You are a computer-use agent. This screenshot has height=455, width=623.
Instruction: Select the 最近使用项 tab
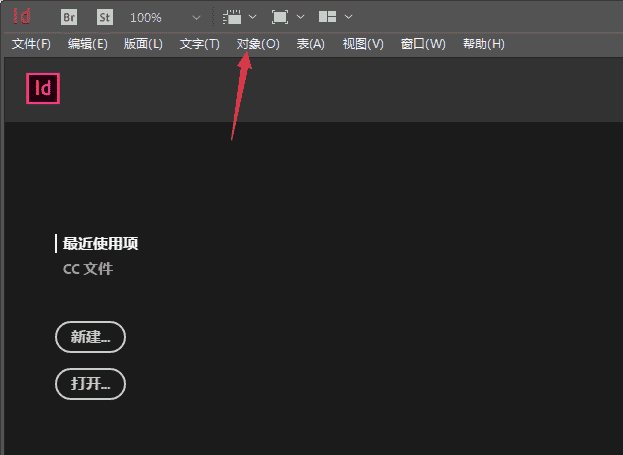[101, 244]
